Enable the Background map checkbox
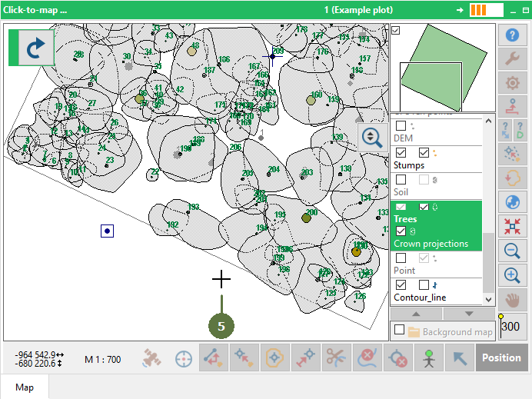The image size is (532, 399). [x=399, y=330]
